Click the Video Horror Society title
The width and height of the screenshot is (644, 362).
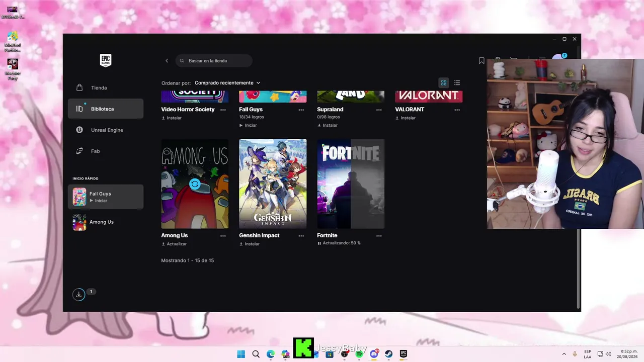pos(188,110)
